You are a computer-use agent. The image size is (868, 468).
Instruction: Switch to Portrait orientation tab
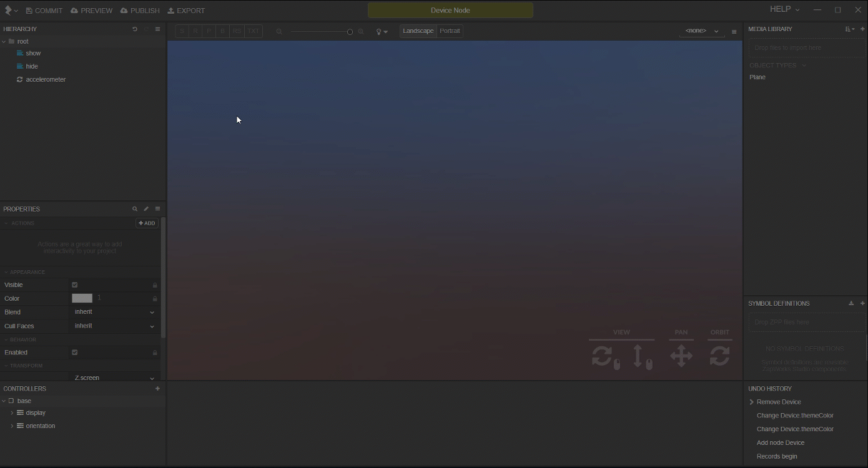coord(450,31)
